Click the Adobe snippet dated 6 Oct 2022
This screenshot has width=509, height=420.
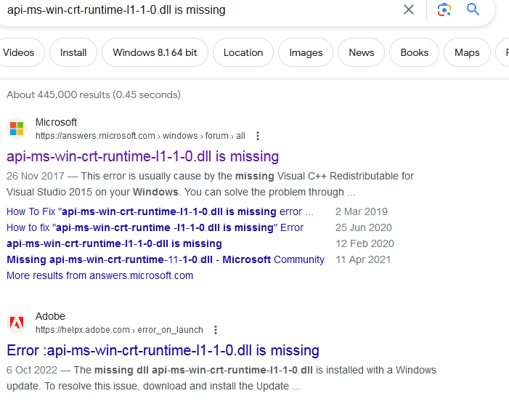(221, 378)
